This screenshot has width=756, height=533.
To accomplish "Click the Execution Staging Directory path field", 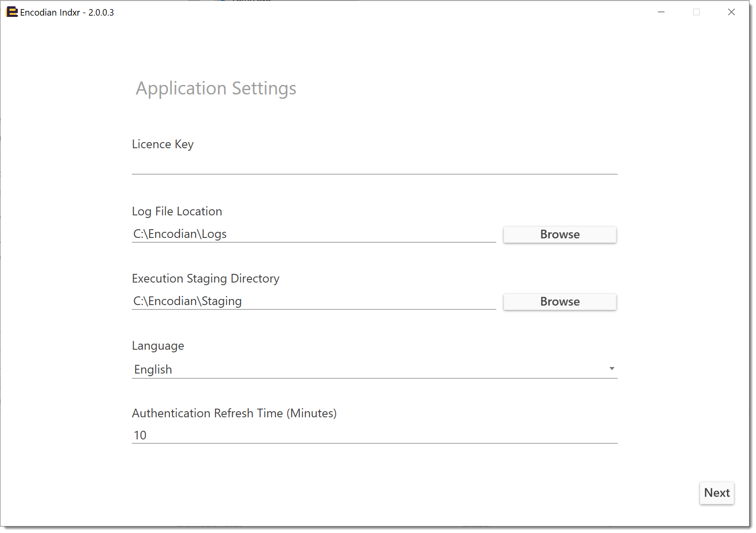I will pos(314,301).
